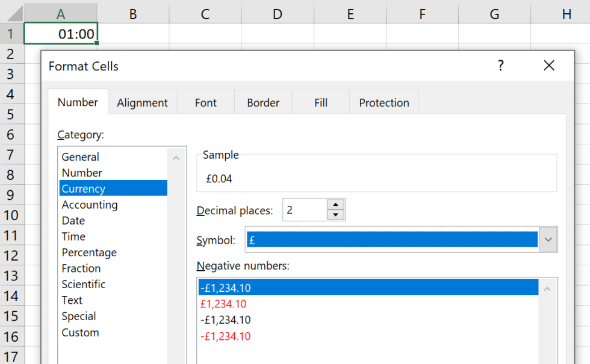Increase decimal places with the up stepper arrow
Image resolution: width=590 pixels, height=364 pixels.
[x=335, y=205]
